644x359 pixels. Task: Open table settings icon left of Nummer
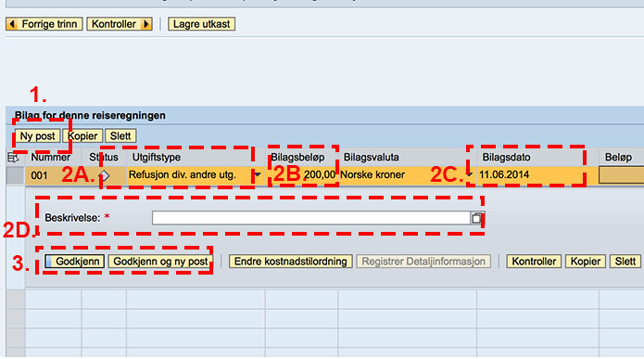[13, 158]
